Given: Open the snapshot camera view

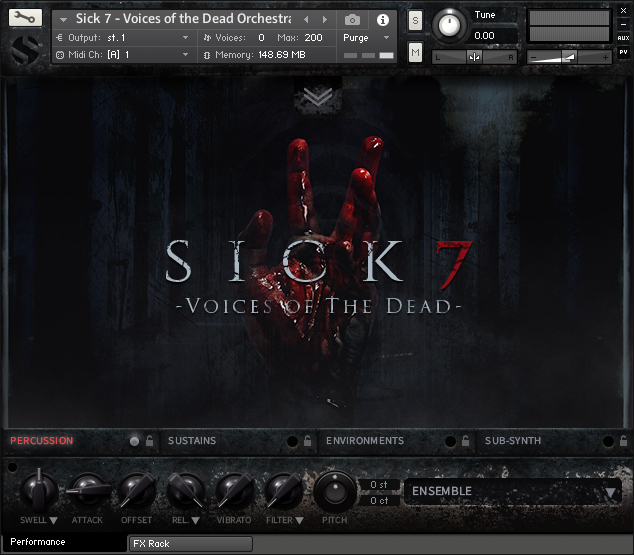Looking at the screenshot, I should (352, 19).
